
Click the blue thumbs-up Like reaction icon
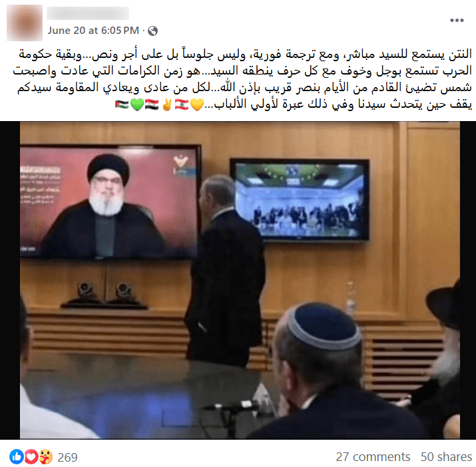pyautogui.click(x=17, y=456)
